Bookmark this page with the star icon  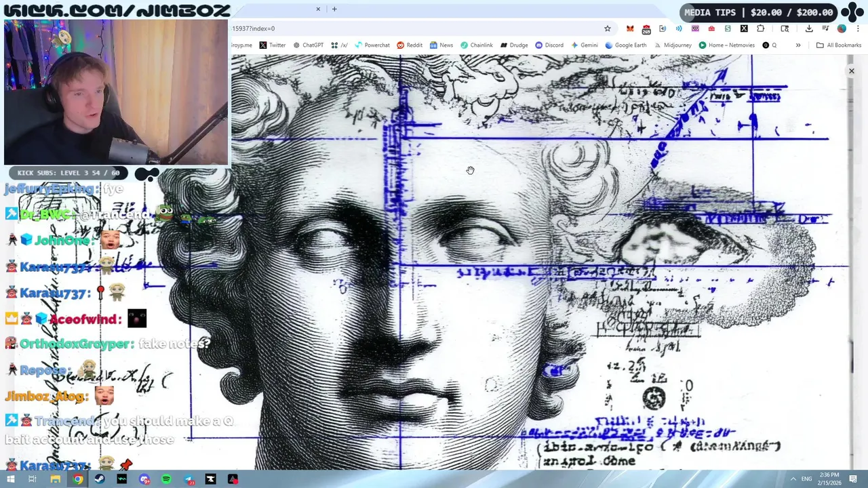(x=608, y=28)
